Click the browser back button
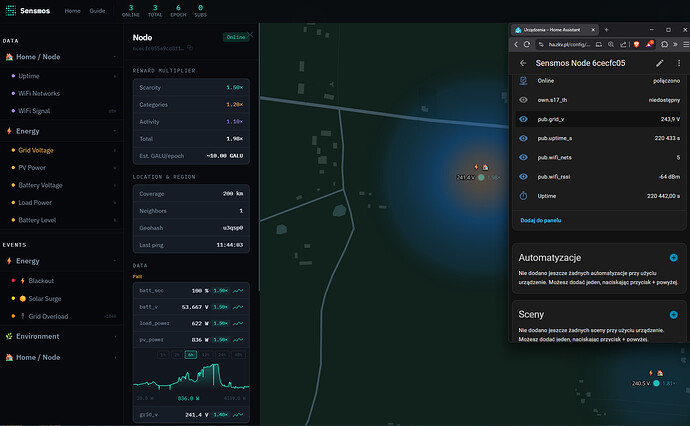This screenshot has width=690, height=426. [516, 44]
